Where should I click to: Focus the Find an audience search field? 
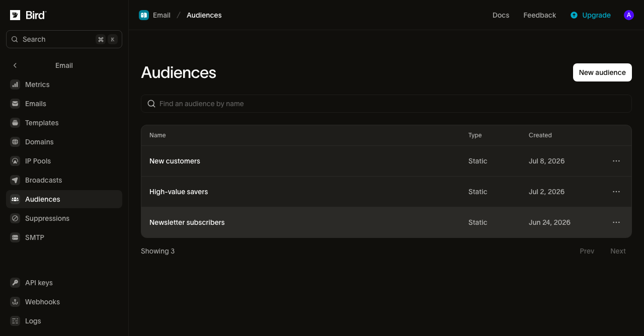tap(386, 104)
